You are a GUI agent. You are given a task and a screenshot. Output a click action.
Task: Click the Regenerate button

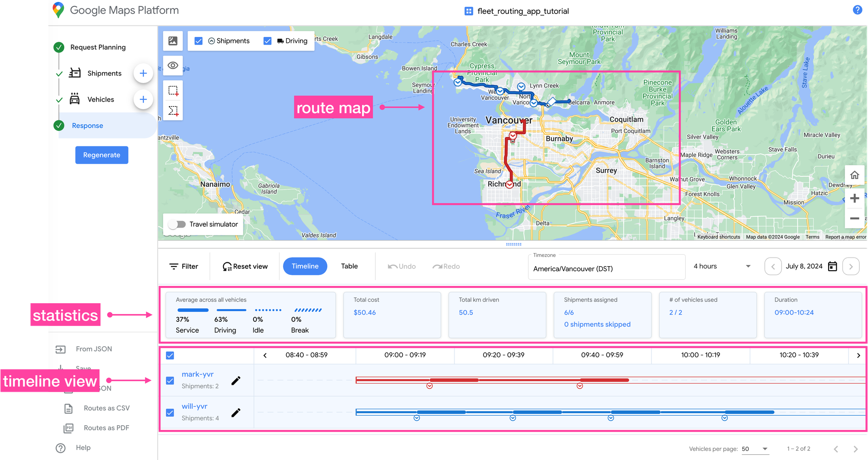point(102,155)
